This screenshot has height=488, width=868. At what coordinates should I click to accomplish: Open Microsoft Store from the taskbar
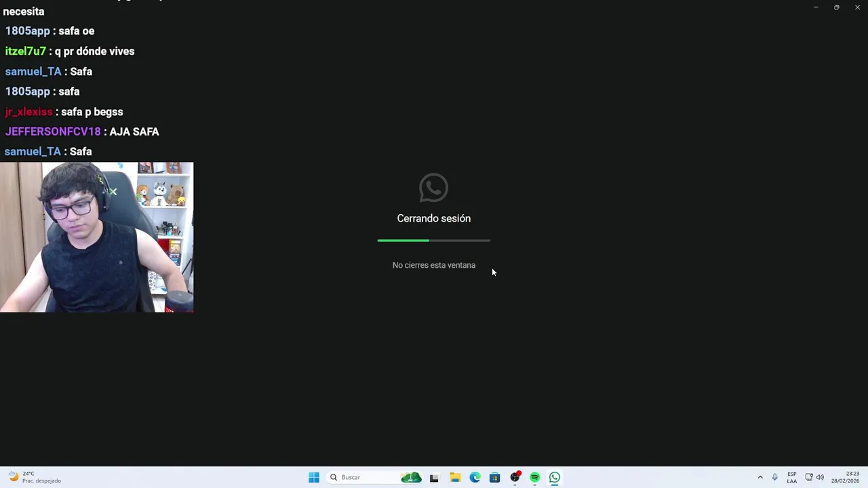point(494,477)
